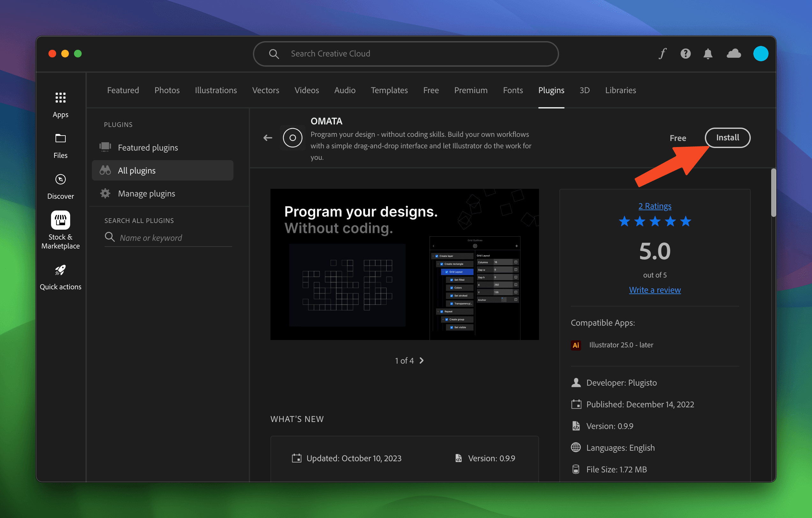Viewport: 812px width, 518px height.
Task: Open the user account avatar
Action: click(x=760, y=54)
